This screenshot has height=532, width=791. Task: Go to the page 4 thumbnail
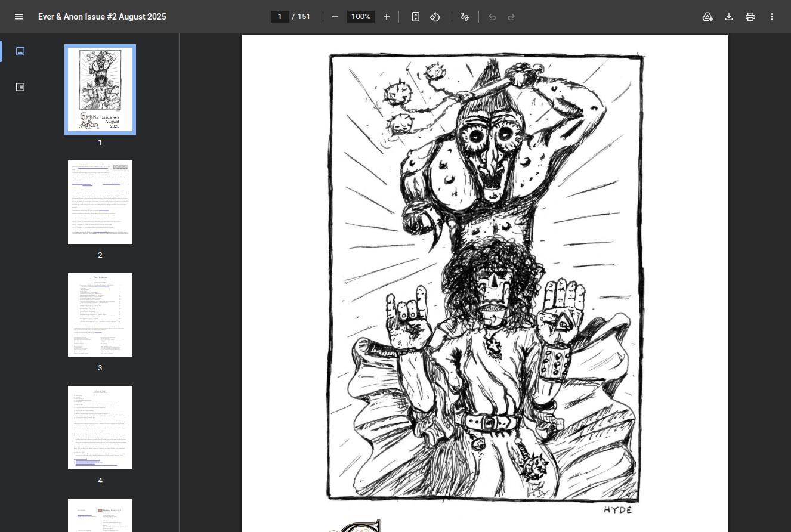pyautogui.click(x=100, y=428)
